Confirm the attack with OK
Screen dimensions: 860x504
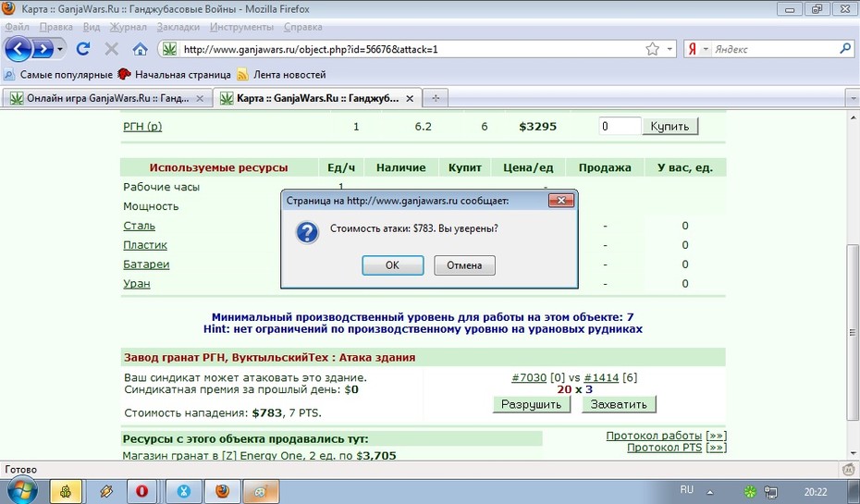point(393,265)
